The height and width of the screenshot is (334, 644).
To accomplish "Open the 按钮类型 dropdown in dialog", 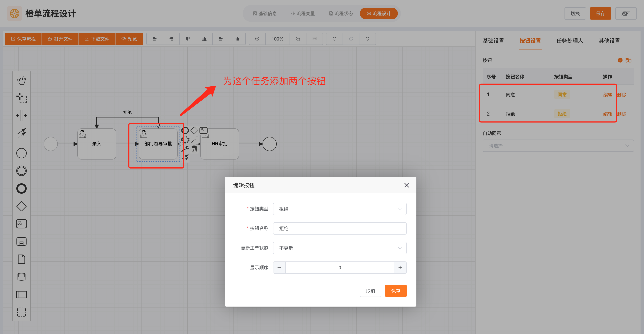I will (x=339, y=209).
